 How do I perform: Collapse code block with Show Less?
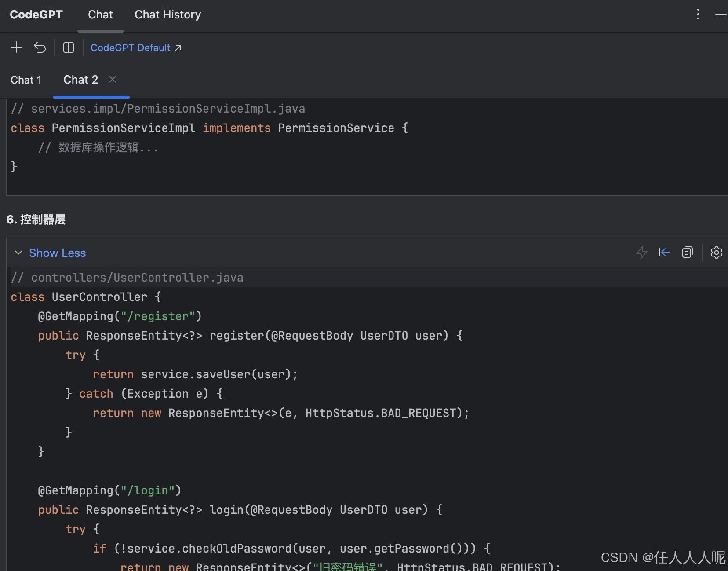point(57,253)
